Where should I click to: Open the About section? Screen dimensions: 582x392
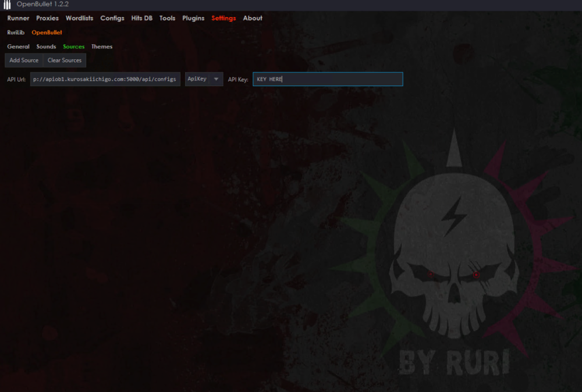253,18
